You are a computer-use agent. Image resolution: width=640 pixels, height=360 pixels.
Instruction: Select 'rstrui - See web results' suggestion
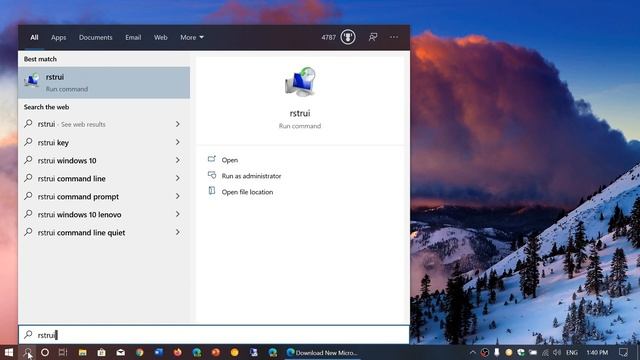71,124
